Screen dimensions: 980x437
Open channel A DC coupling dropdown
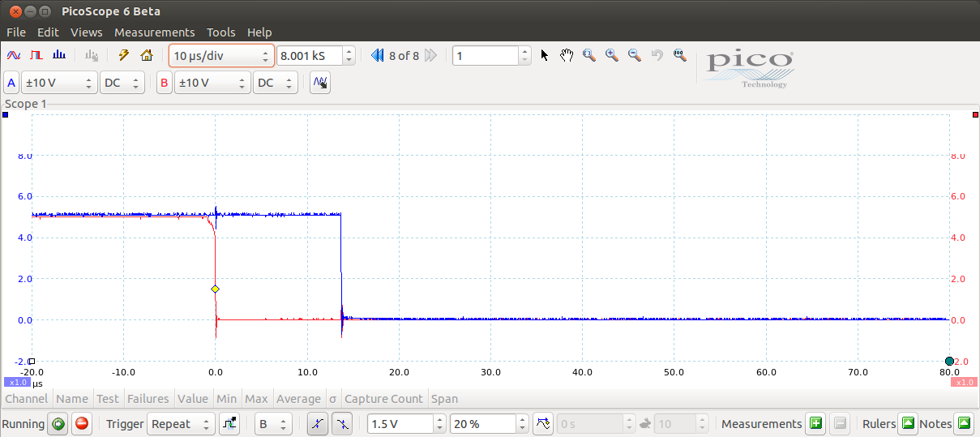click(x=122, y=83)
